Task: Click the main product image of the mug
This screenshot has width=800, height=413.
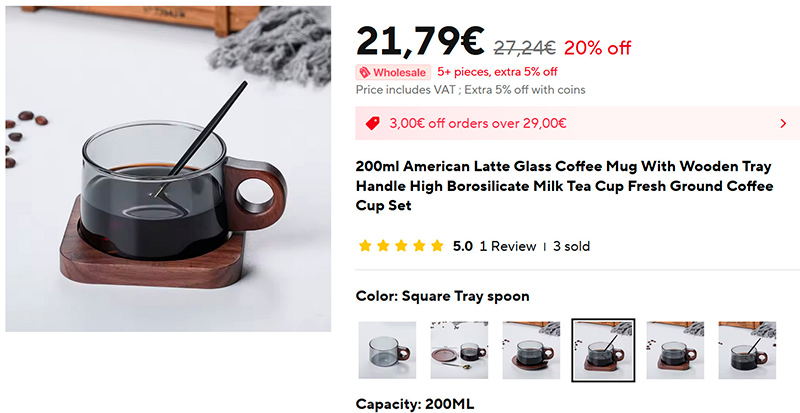Action: (168, 168)
